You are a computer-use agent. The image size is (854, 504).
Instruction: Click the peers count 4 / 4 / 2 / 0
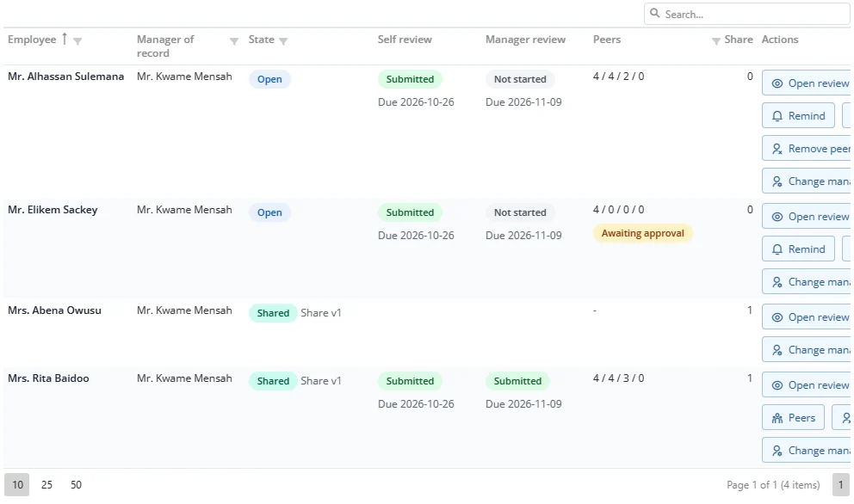tap(619, 77)
